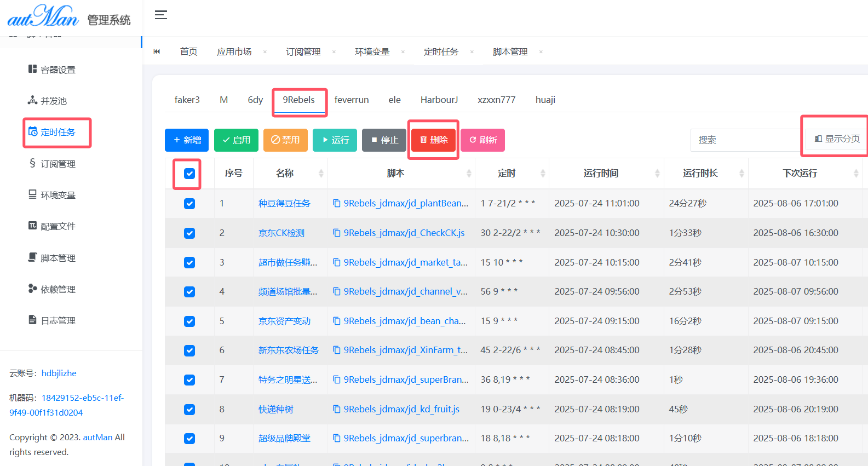
Task: Uncheck the 京东资产变动 row checkbox
Action: [189, 321]
